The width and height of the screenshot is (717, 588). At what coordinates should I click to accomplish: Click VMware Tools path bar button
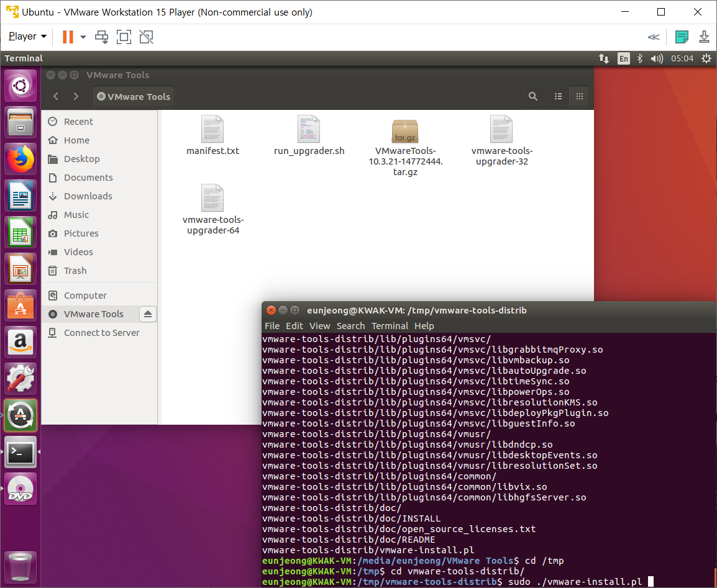pyautogui.click(x=134, y=96)
